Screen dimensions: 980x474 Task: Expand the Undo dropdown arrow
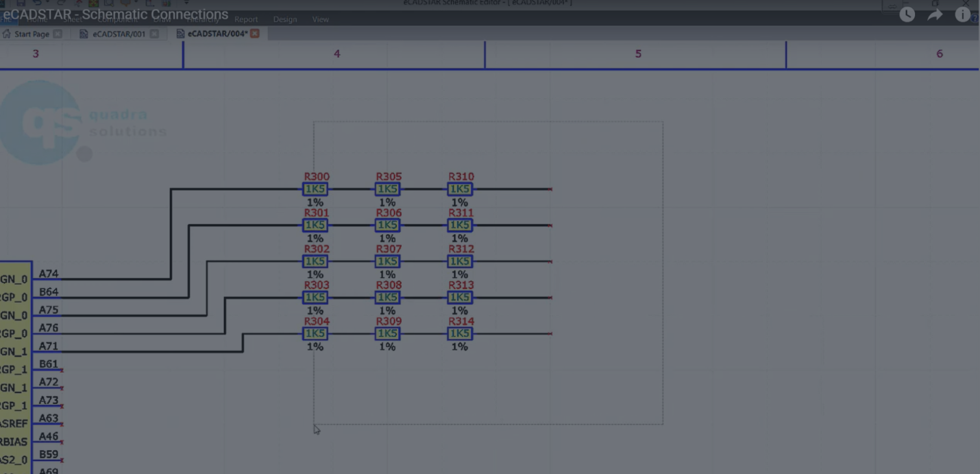tap(47, 3)
